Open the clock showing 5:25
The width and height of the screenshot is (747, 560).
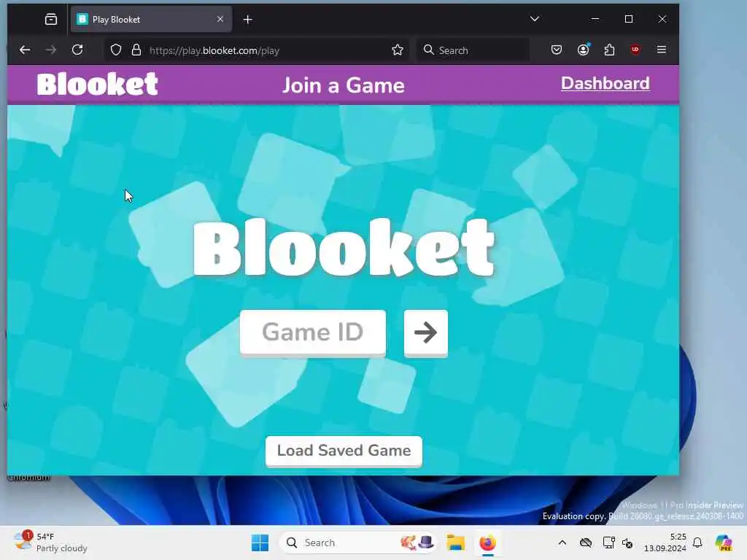[665, 542]
